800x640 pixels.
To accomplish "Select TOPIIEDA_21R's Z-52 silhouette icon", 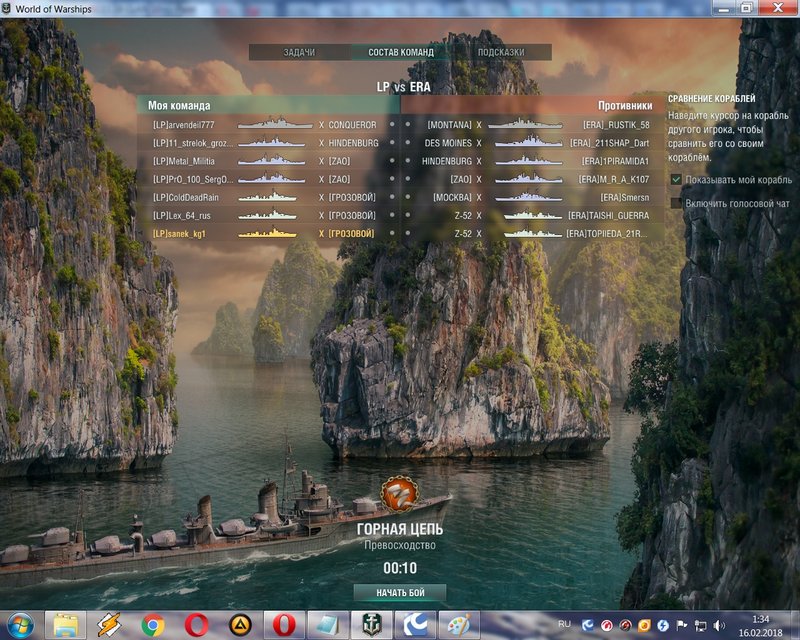I will pyautogui.click(x=533, y=233).
